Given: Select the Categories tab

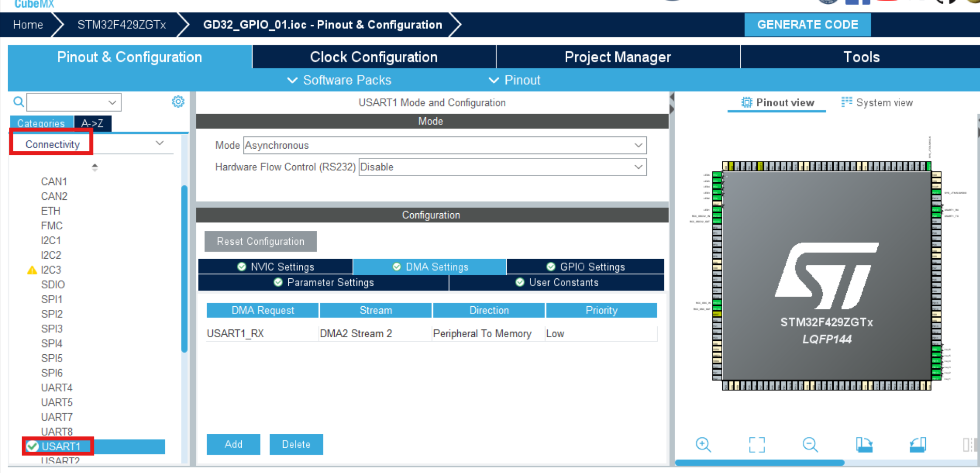Looking at the screenshot, I should [41, 123].
